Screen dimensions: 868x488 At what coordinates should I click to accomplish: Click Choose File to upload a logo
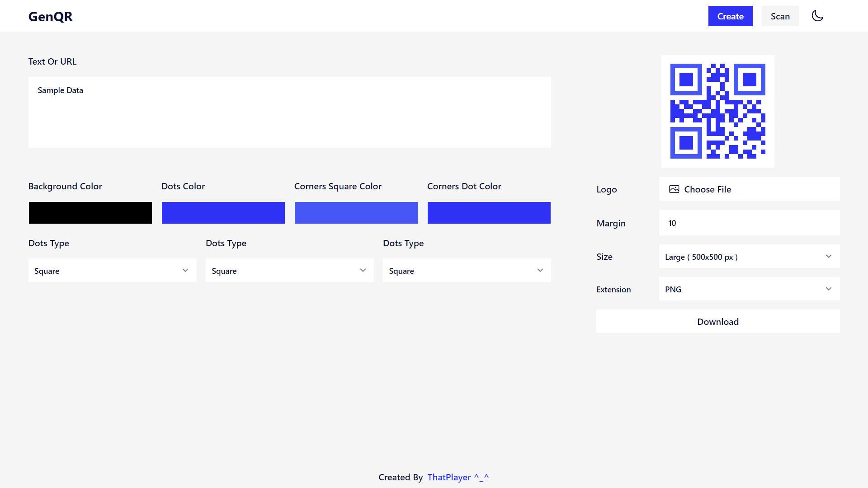pos(750,189)
